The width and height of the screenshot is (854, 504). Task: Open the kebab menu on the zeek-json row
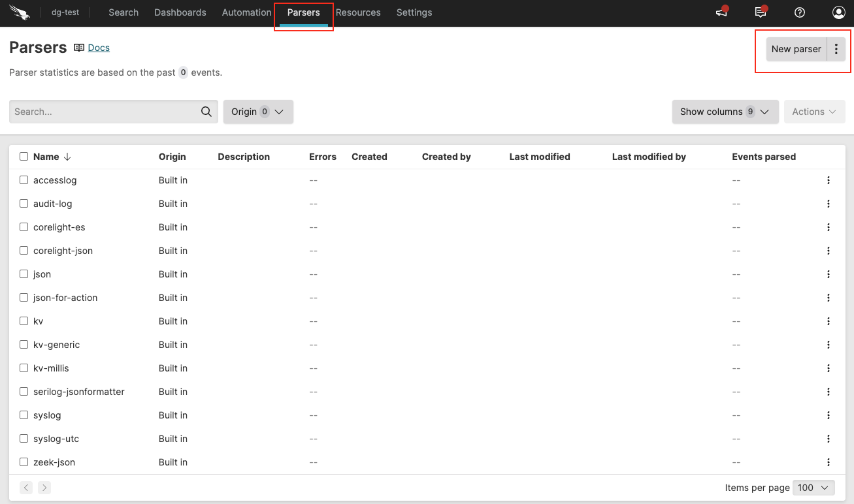(x=829, y=462)
